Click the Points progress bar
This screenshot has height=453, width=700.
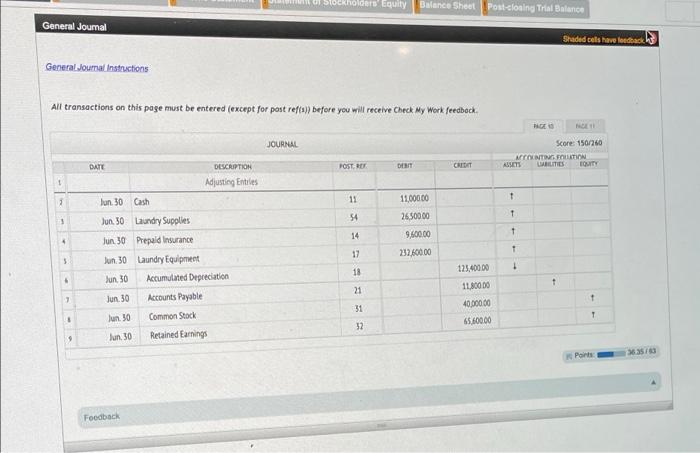point(611,354)
